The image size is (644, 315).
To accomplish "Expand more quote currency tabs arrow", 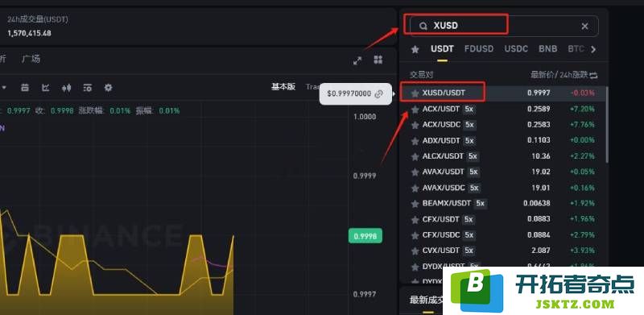I will 593,49.
